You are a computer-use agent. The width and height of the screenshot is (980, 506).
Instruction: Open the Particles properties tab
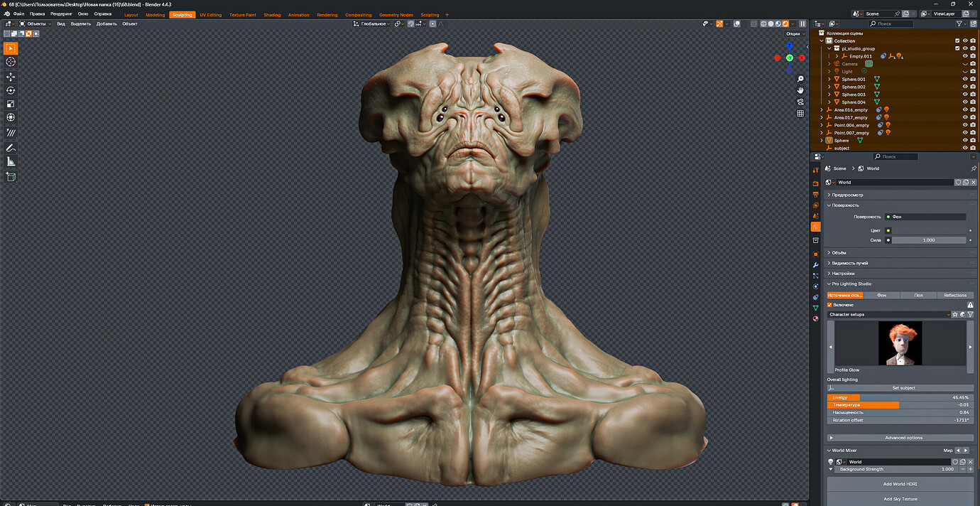click(x=816, y=275)
